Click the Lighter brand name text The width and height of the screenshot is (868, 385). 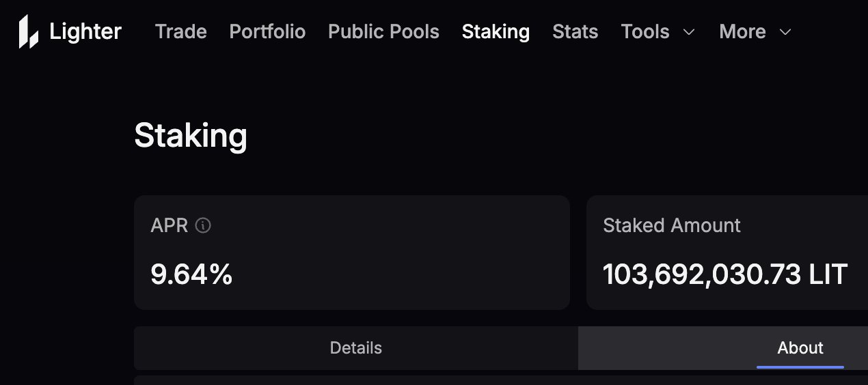tap(85, 31)
